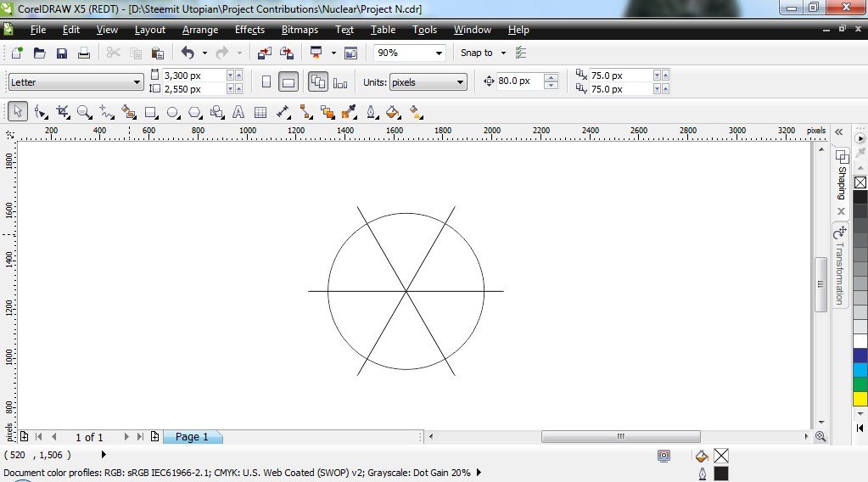Select the Zoom magnifier tool
The height and width of the screenshot is (482, 868).
84,112
